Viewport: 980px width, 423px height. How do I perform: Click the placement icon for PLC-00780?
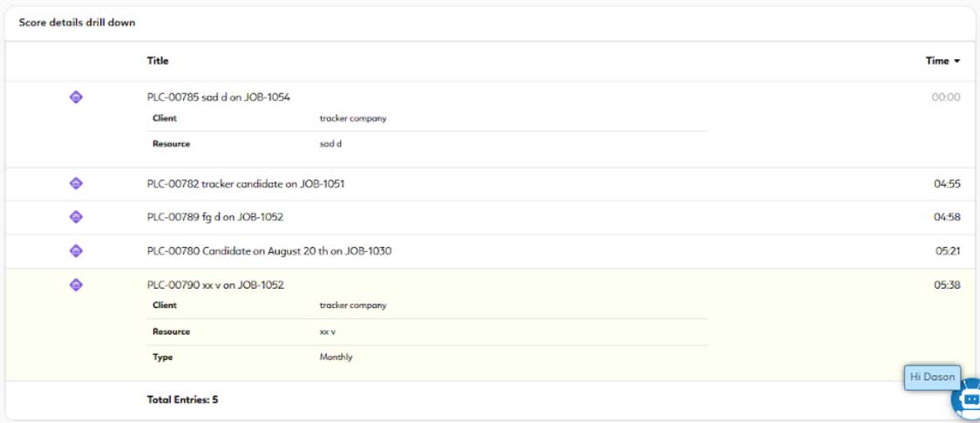pos(76,251)
